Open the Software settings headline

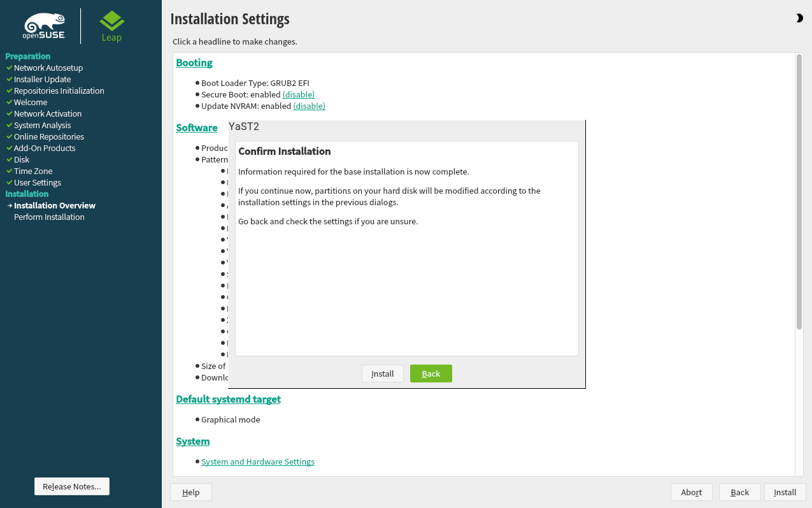point(196,127)
